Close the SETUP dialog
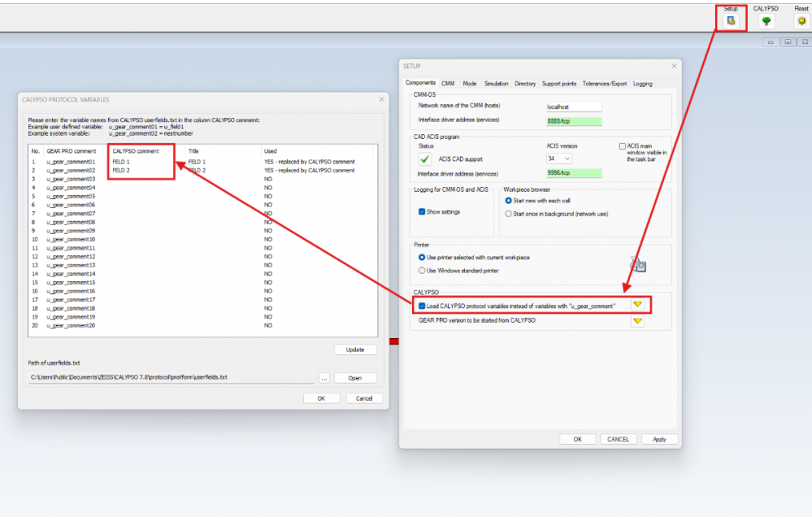 coord(674,66)
